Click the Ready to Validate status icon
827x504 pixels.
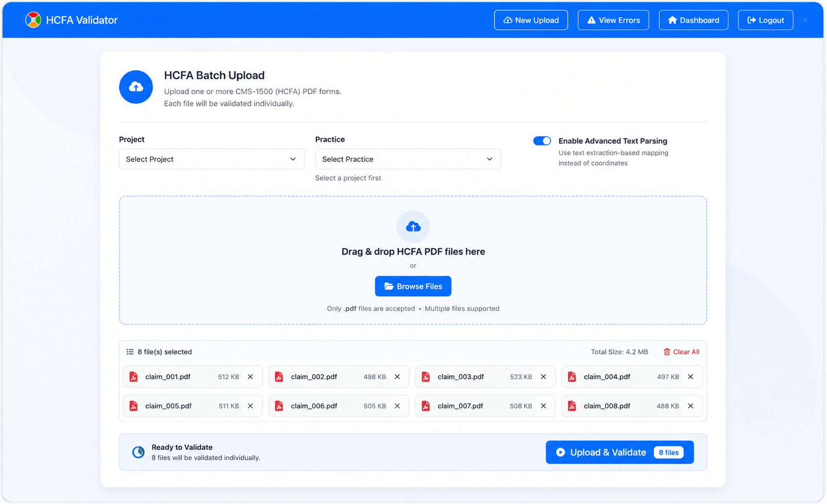(138, 452)
